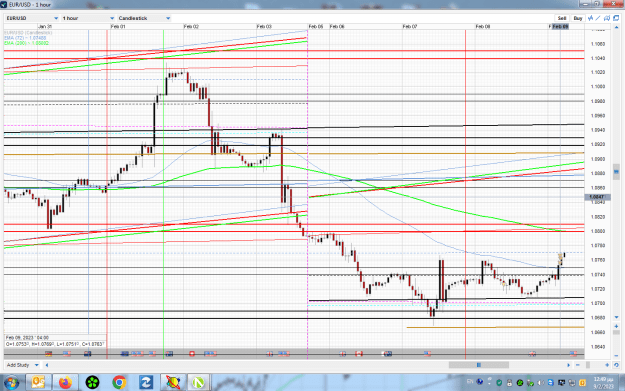Click the horizontal scroll left arrow
The image size is (625, 391).
pyautogui.click(x=47, y=365)
